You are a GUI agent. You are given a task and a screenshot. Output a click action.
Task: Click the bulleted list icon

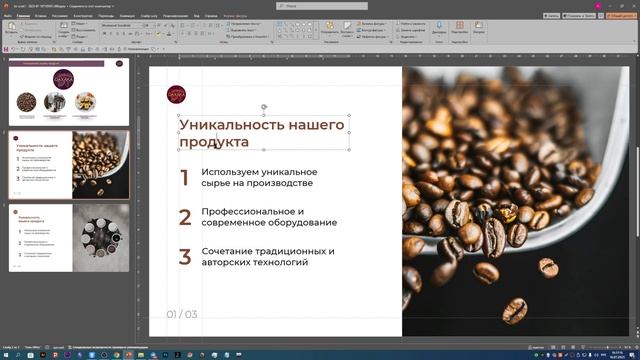[x=182, y=25]
